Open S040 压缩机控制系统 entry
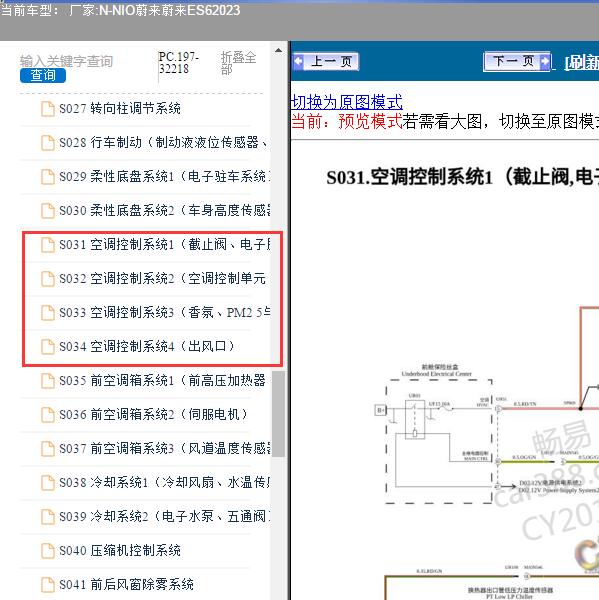Viewport: 599px width, 600px height. click(120, 551)
